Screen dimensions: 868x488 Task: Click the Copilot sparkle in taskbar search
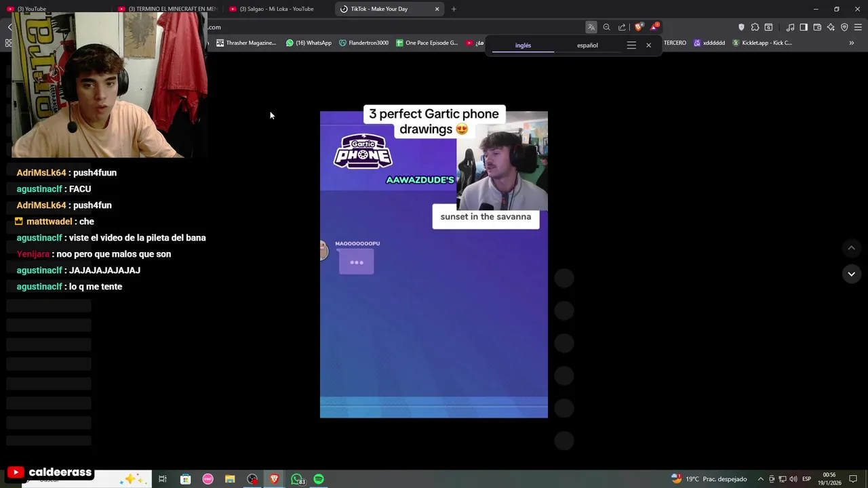pyautogui.click(x=132, y=479)
